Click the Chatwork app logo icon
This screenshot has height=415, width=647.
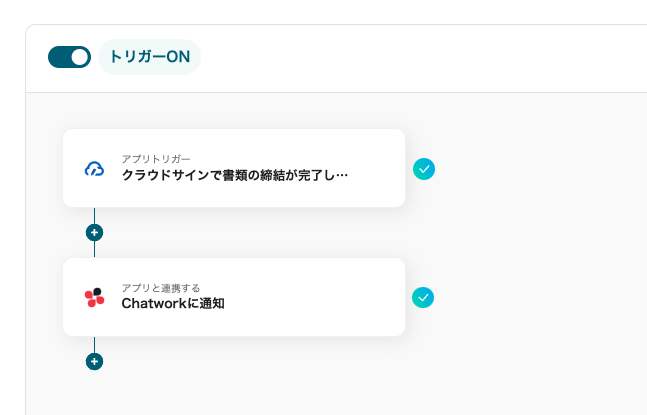pos(94,297)
